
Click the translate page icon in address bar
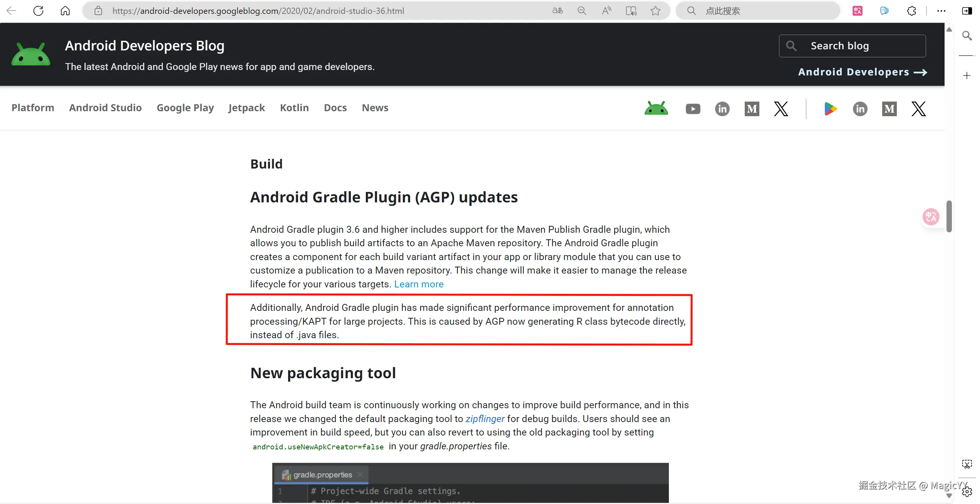(x=557, y=11)
